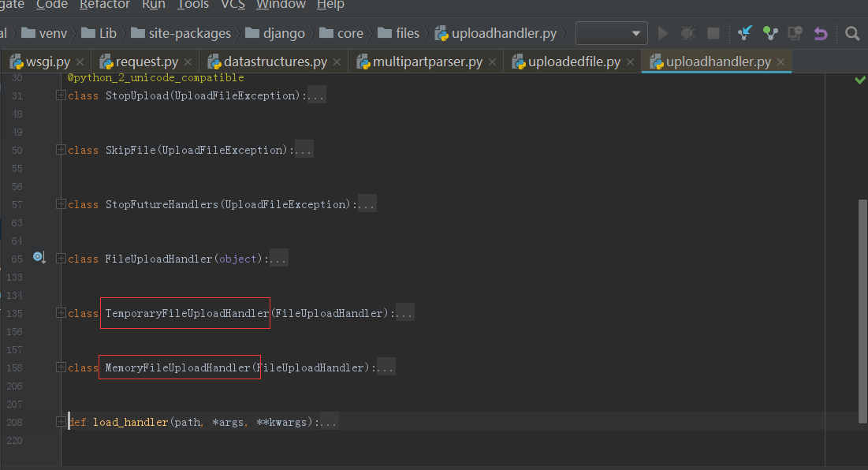Click the SkipFile class name
868x470 pixels.
click(x=131, y=150)
